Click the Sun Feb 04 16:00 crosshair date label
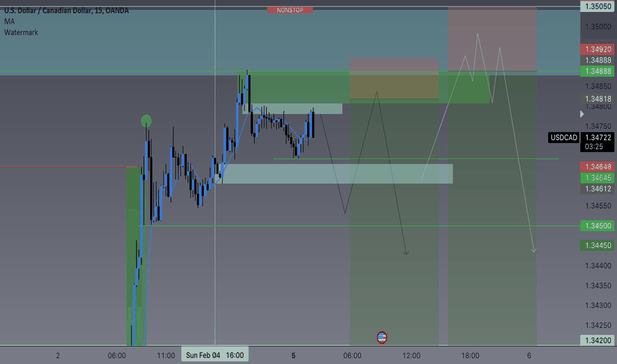Screen dimensions: 617x364 coord(215,355)
